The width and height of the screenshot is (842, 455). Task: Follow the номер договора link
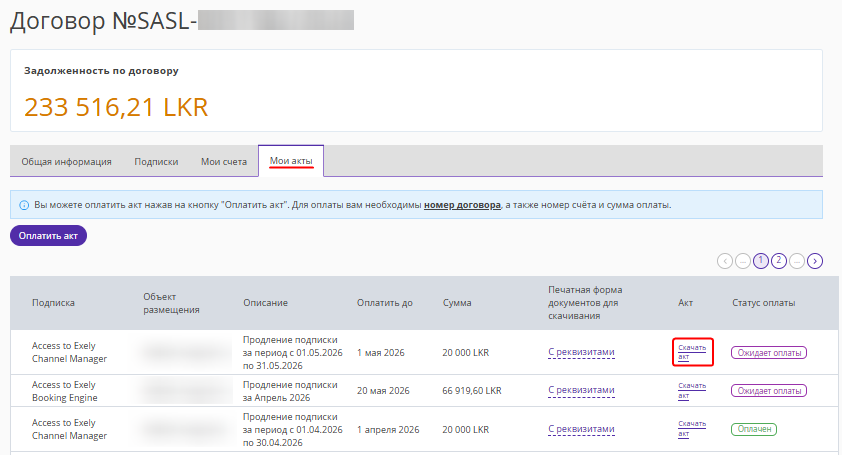[462, 205]
